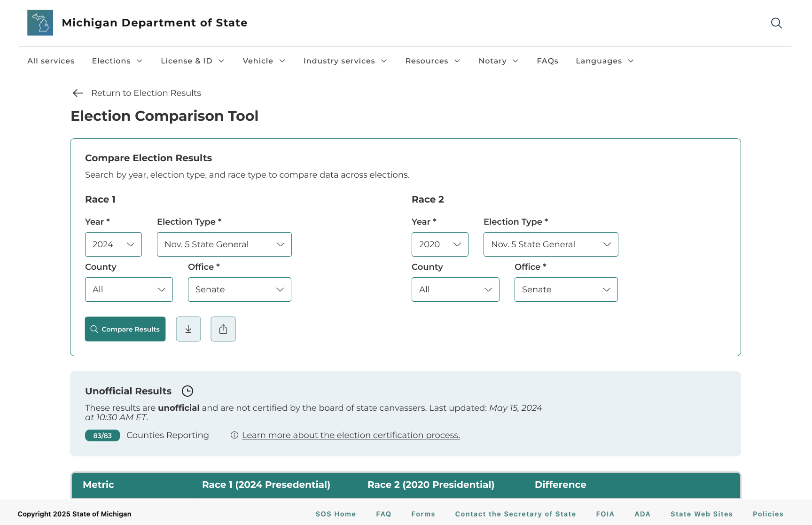Click the Race 1 (2024 Presedential) column header
Screen dimensions: 812x525
pyautogui.click(x=266, y=485)
